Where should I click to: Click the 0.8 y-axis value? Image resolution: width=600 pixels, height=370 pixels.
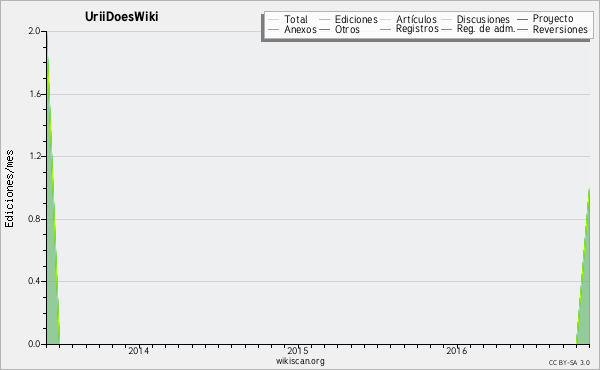coord(34,219)
